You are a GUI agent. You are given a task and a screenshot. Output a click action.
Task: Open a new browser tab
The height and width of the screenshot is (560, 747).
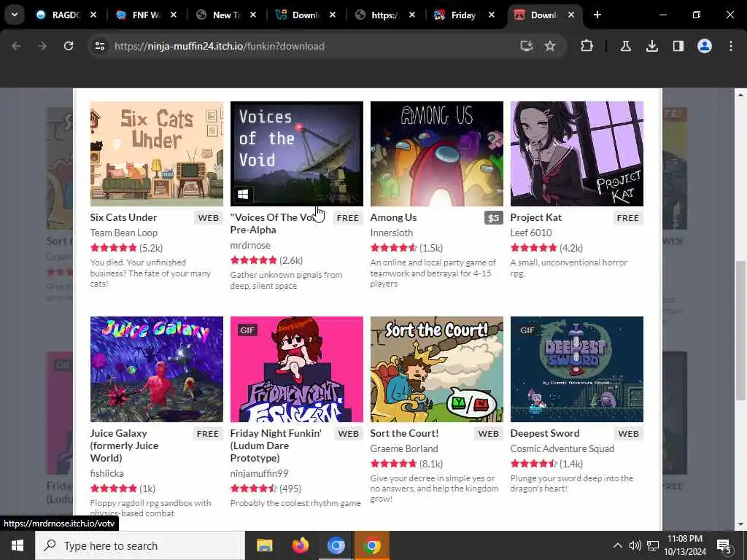pos(597,15)
